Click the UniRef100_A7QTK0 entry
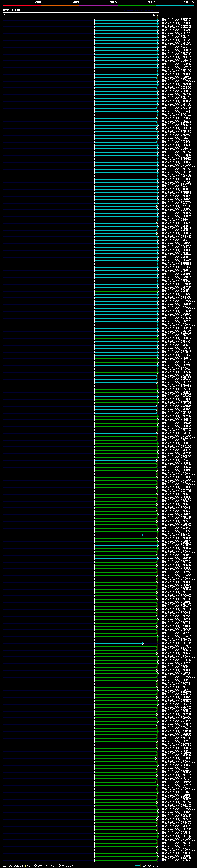Image resolution: width=197 pixels, height=868 pixels. point(177,562)
